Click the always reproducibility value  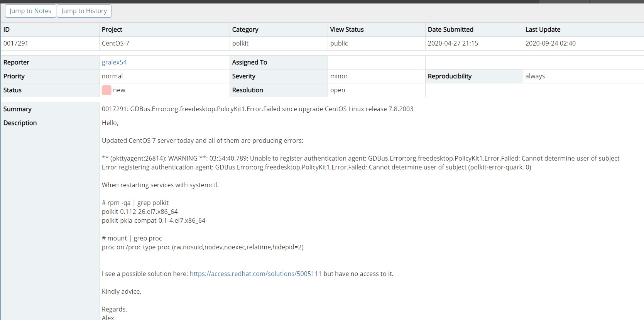(535, 76)
